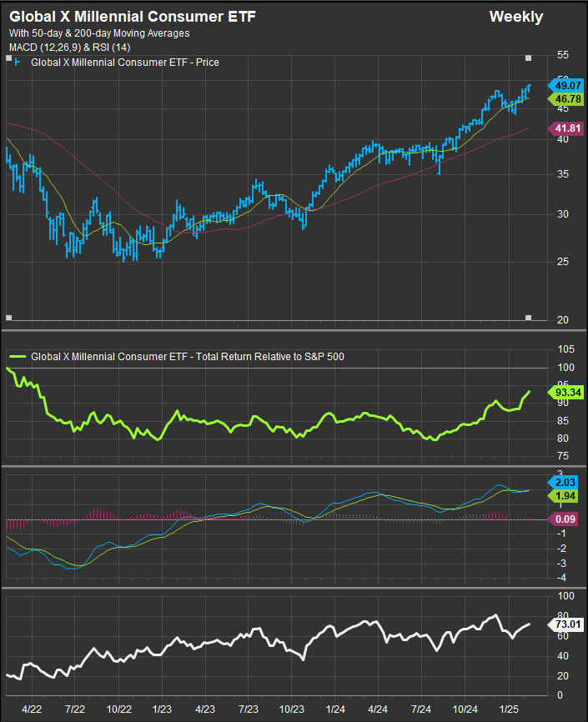The height and width of the screenshot is (722, 588).
Task: Click the '10/22' date axis label
Action: [119, 709]
